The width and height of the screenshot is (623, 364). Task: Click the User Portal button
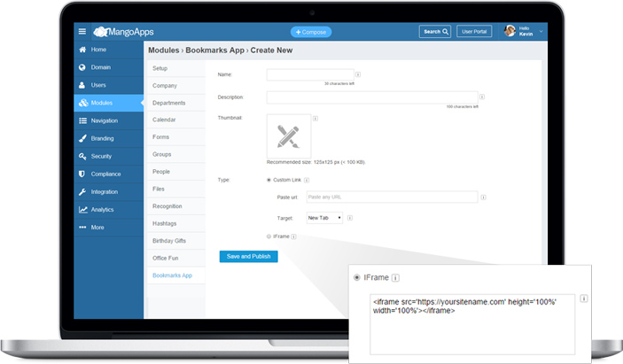pyautogui.click(x=474, y=31)
